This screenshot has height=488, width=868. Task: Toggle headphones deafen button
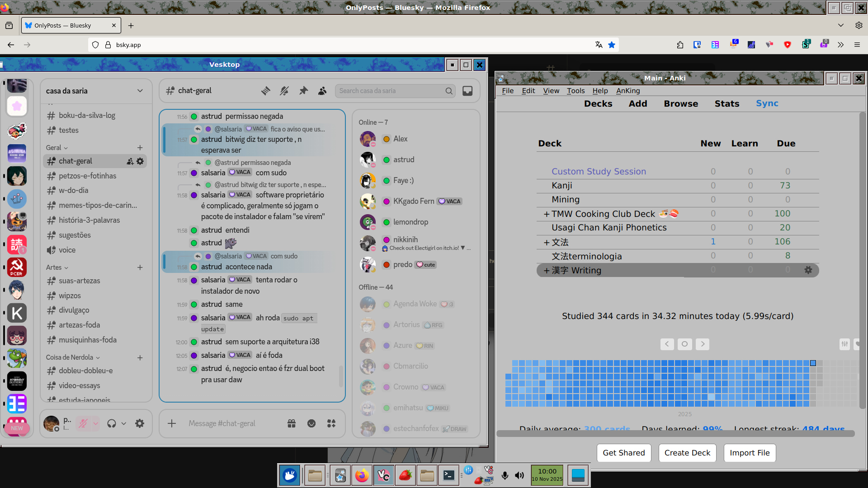(x=111, y=423)
